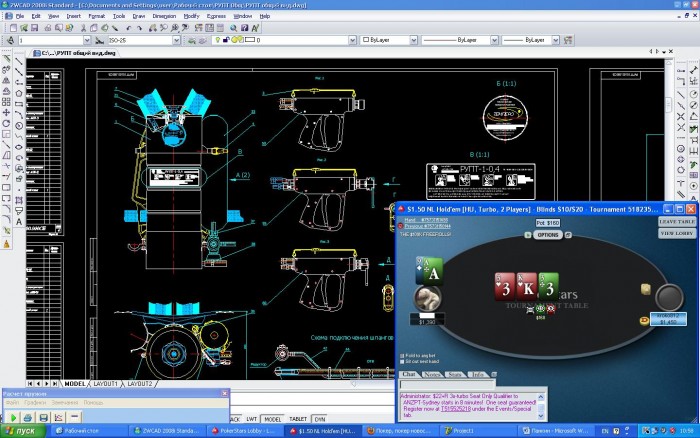The width and height of the screenshot is (700, 438).
Task: Click the save diskette icon in Расчет пружин window
Action: click(x=43, y=417)
